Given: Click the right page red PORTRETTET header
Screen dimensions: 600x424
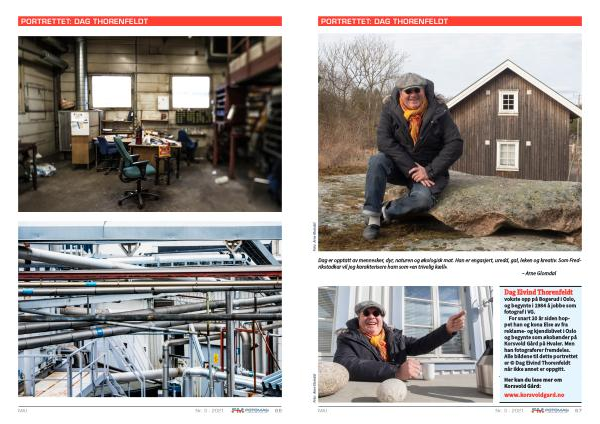Looking at the screenshot, I should [x=450, y=21].
